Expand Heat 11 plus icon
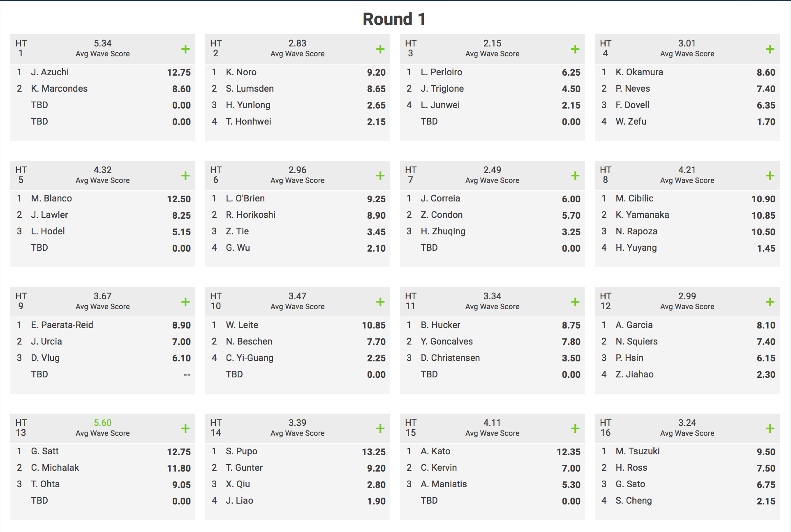Viewport: 791px width, 532px height. point(575,302)
